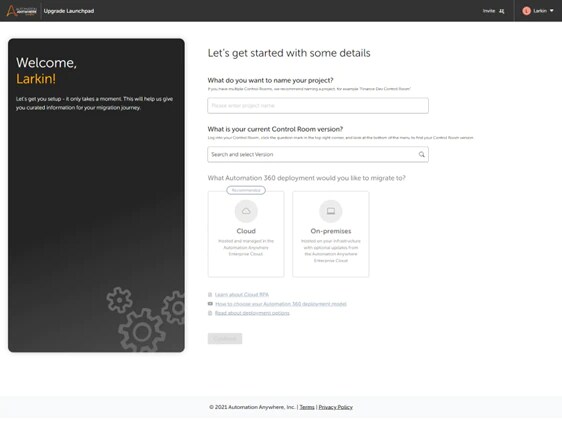562x425 pixels.
Task: Open the Learn about Cloud RPA link
Action: click(x=242, y=295)
